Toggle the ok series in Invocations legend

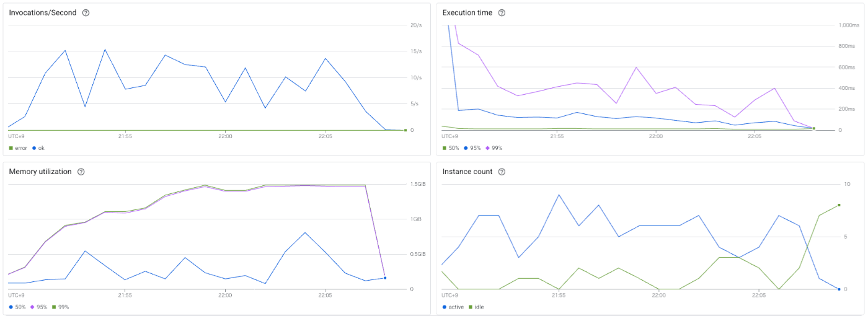38,148
